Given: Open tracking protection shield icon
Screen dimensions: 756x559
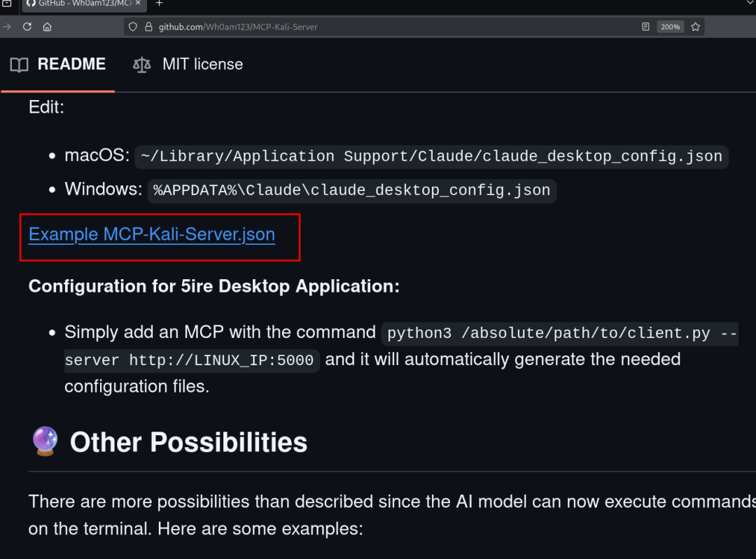Looking at the screenshot, I should click(x=133, y=27).
